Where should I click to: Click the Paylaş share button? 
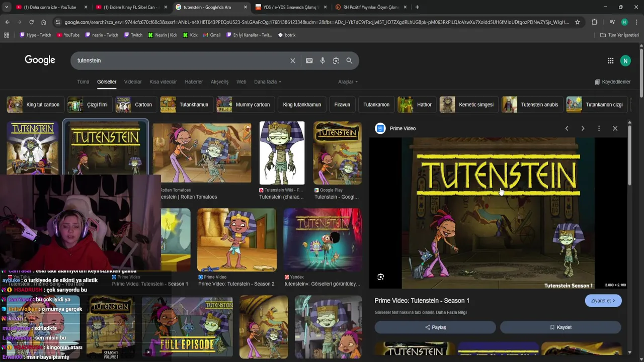click(x=435, y=327)
